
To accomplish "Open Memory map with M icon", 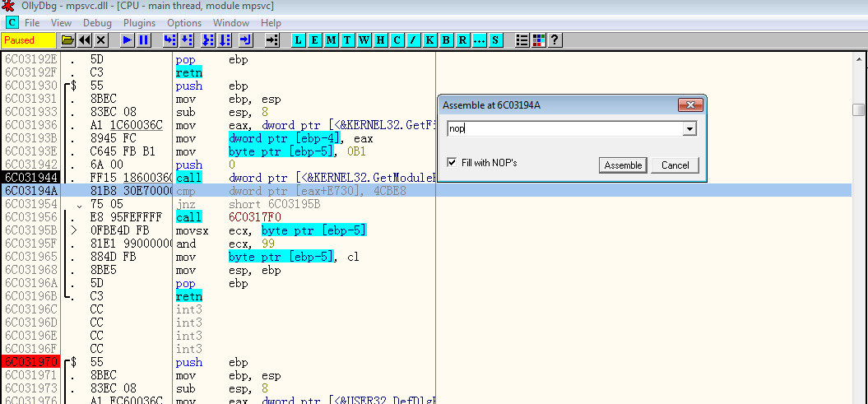I will 332,39.
